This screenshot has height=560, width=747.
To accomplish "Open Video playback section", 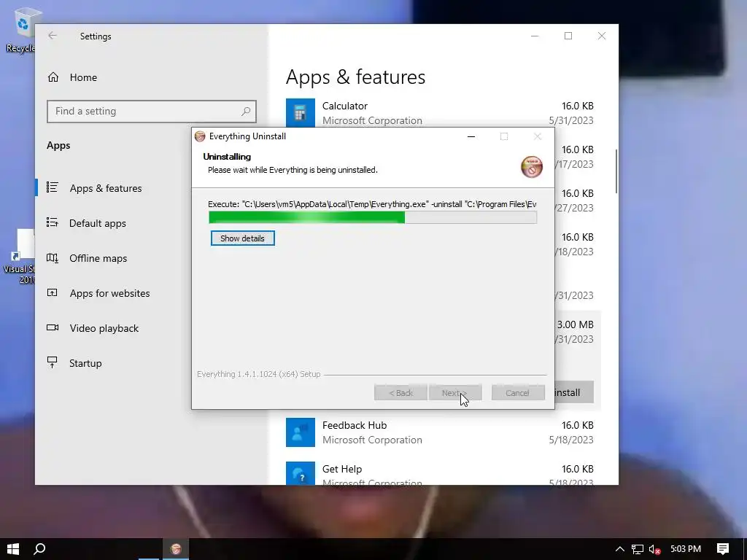I will [x=104, y=328].
